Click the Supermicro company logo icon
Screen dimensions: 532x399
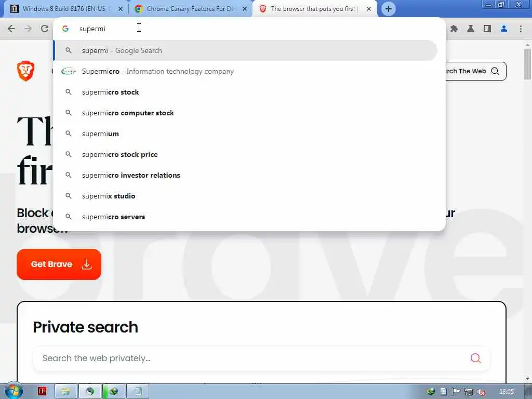coord(68,71)
